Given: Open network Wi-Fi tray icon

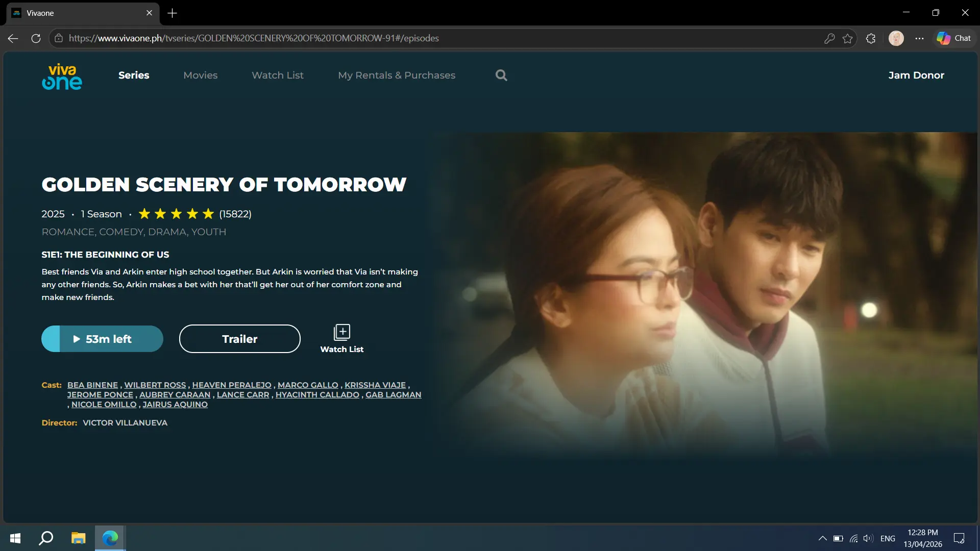Looking at the screenshot, I should 853,538.
